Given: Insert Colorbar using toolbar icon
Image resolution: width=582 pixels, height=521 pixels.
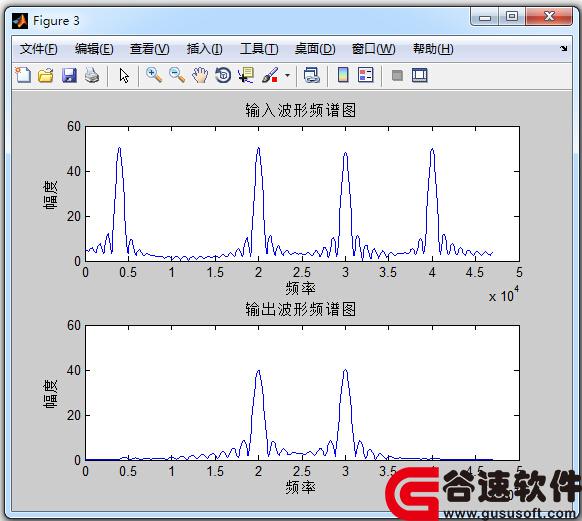Looking at the screenshot, I should coord(343,75).
